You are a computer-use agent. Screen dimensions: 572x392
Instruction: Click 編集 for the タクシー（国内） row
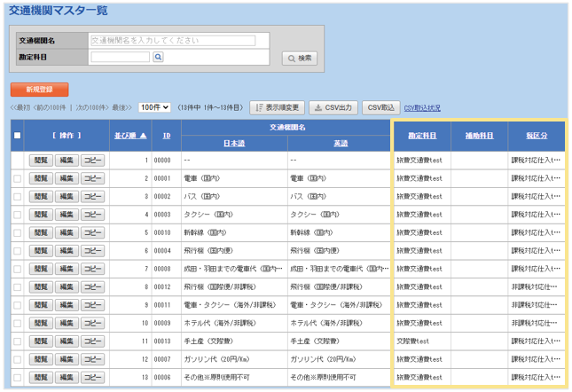coord(67,215)
